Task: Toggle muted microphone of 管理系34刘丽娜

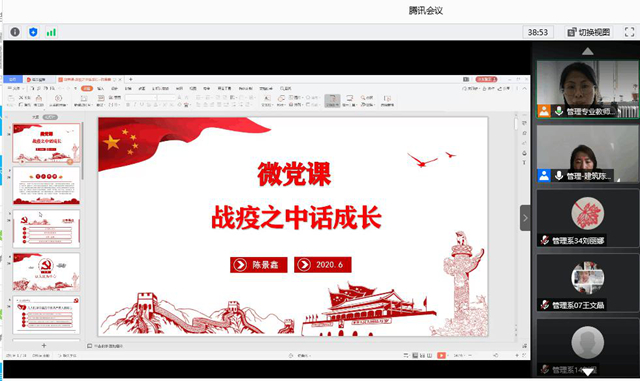Action: click(544, 241)
